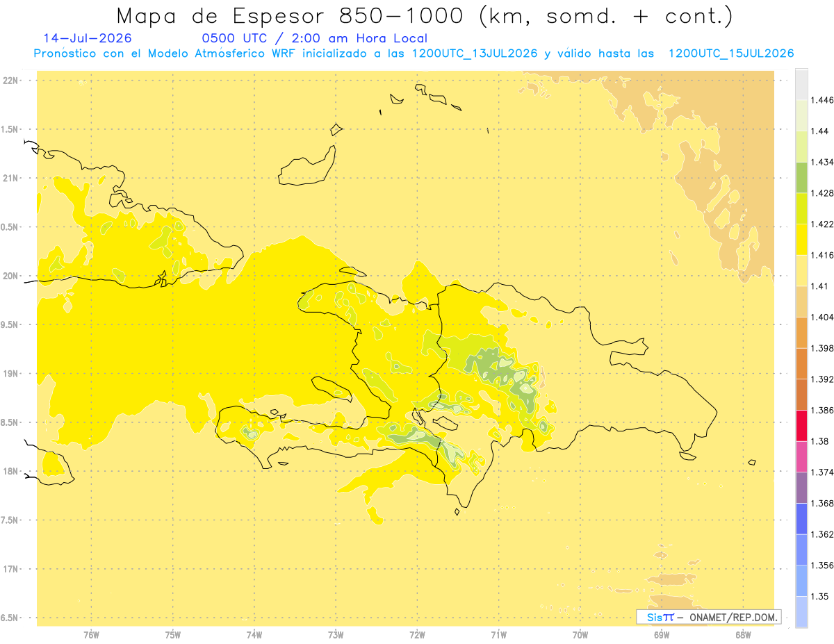Image resolution: width=834 pixels, height=644 pixels.
Task: Click the legend value "1.416"
Action: [x=822, y=255]
